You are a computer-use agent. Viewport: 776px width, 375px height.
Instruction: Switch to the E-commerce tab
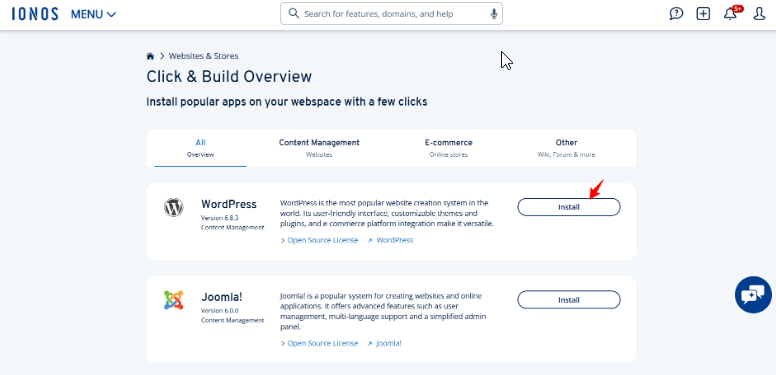click(448, 148)
